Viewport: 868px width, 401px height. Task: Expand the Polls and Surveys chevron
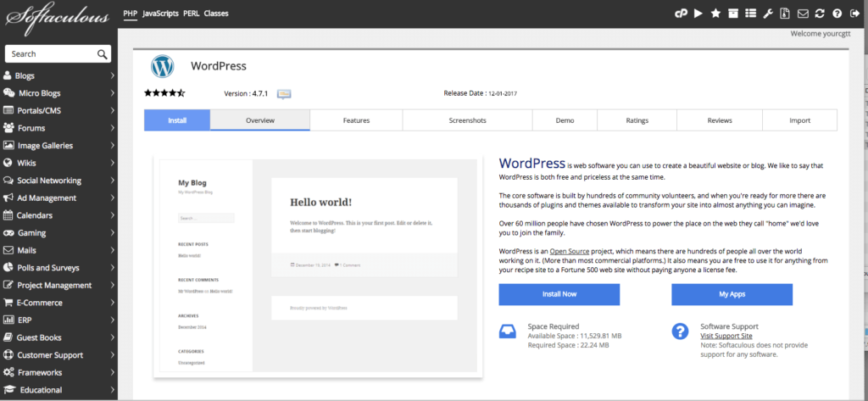click(113, 268)
